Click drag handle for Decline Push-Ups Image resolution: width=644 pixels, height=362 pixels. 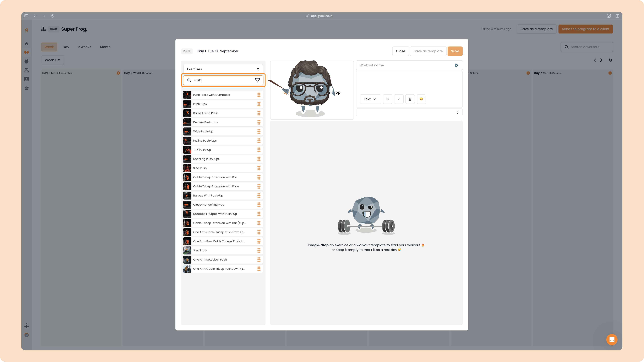259,122
